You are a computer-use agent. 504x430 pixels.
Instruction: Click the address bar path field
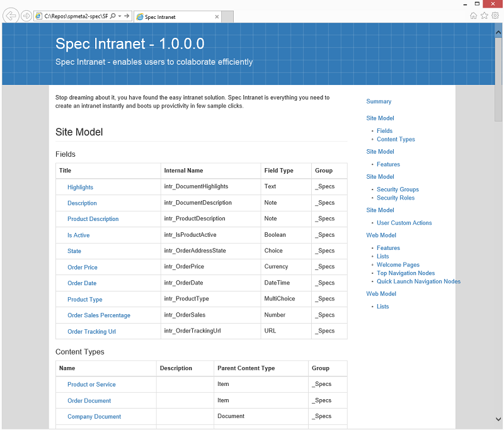click(76, 16)
